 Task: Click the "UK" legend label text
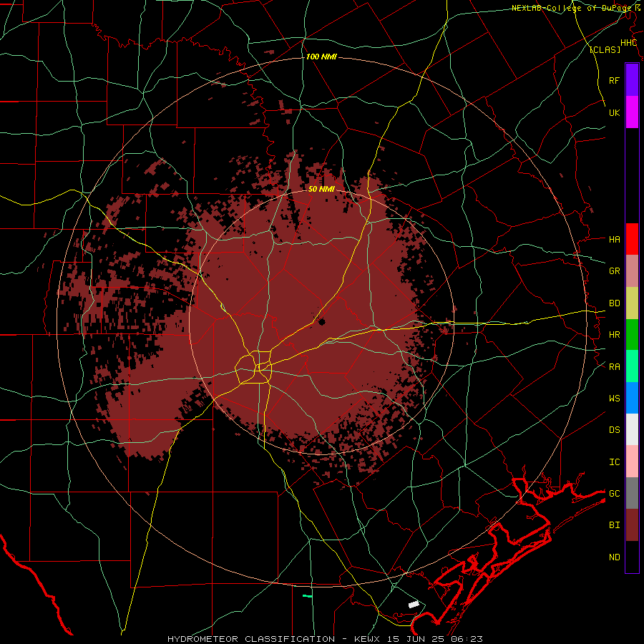(x=614, y=112)
